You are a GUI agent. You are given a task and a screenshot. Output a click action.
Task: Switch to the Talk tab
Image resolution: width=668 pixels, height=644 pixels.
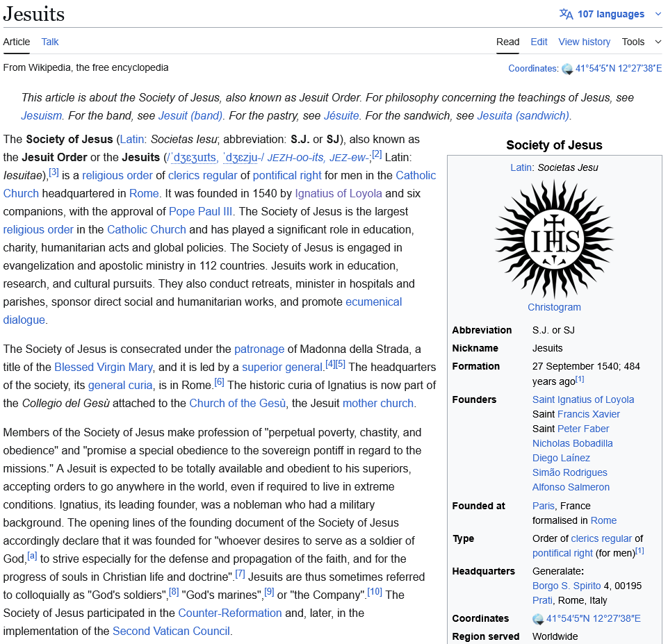click(x=50, y=42)
